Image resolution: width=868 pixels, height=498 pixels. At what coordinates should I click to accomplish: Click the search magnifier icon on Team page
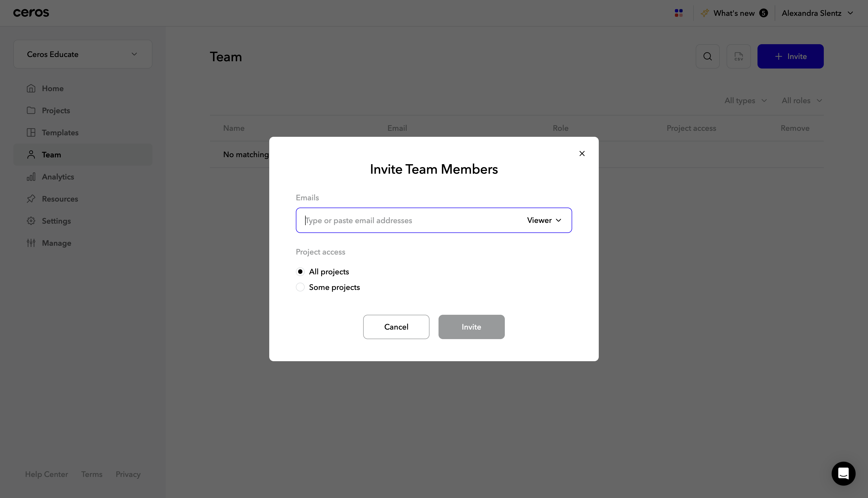708,56
